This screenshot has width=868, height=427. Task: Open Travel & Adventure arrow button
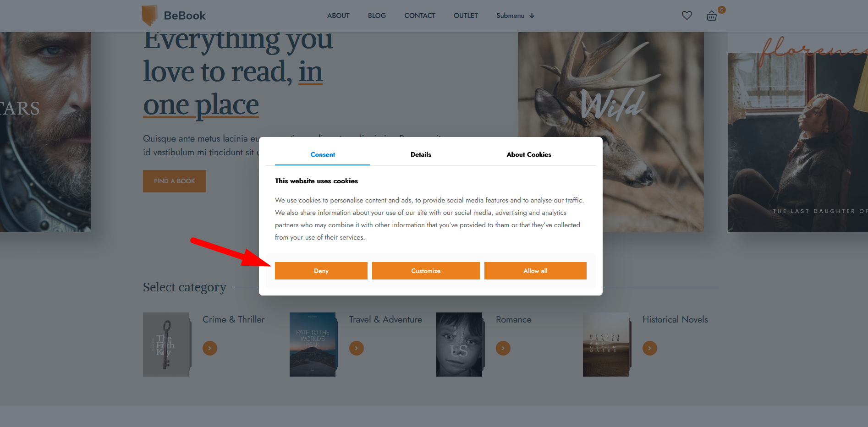(357, 348)
